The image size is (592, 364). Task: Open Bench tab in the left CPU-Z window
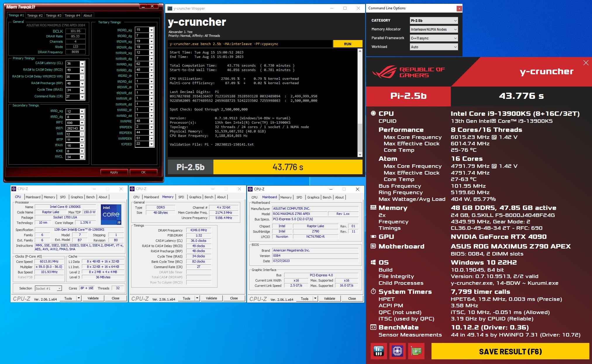[90, 197]
